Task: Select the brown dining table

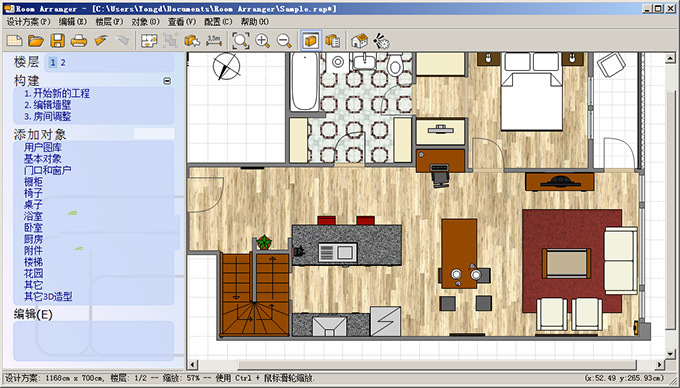Action: click(459, 254)
